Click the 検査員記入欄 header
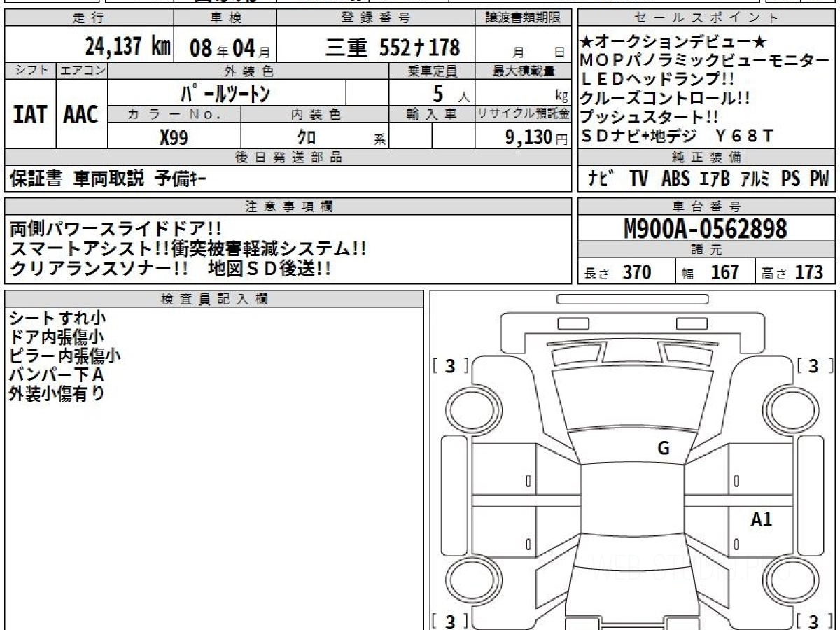Screen dimensions: 840x630 pyautogui.click(x=213, y=299)
